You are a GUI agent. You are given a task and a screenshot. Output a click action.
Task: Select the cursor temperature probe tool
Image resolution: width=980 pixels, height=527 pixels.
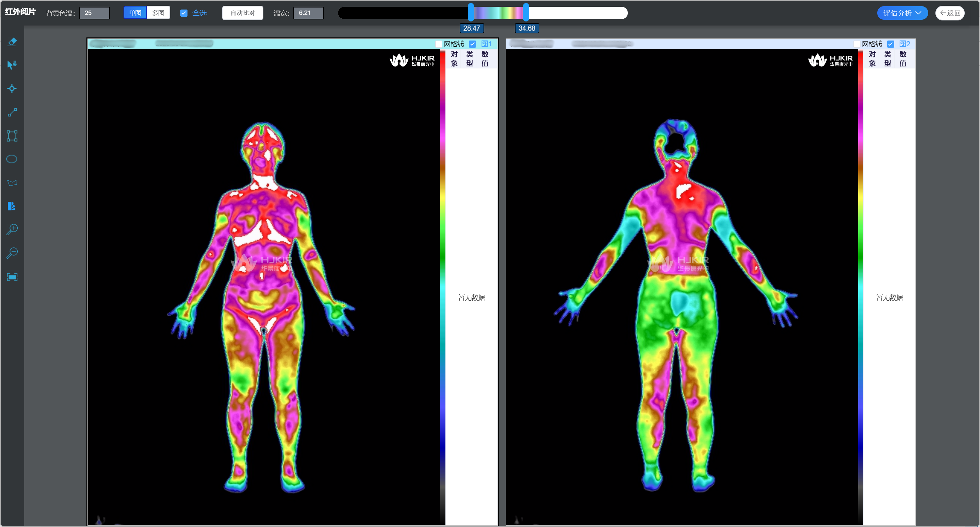click(12, 65)
